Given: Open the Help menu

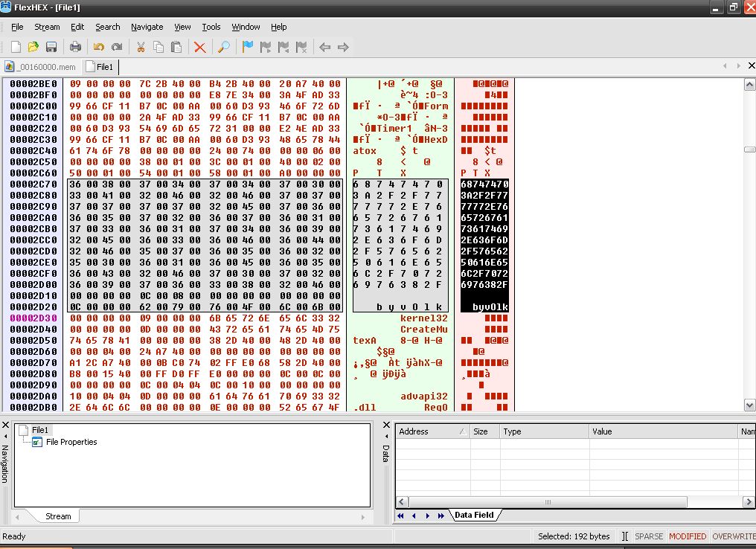Looking at the screenshot, I should click(x=279, y=27).
